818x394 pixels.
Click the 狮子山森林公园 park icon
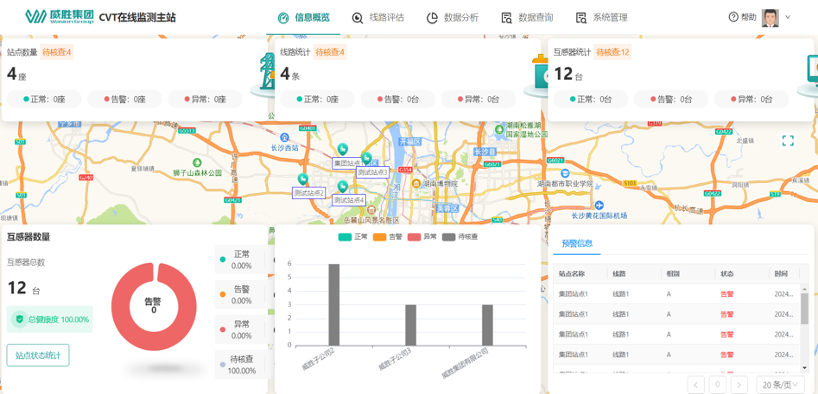[x=197, y=162]
